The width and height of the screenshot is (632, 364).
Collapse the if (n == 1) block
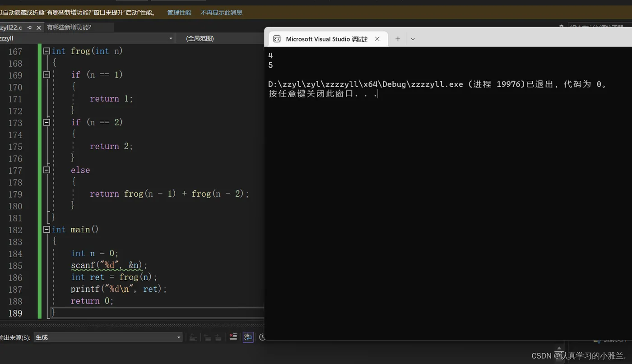point(46,75)
